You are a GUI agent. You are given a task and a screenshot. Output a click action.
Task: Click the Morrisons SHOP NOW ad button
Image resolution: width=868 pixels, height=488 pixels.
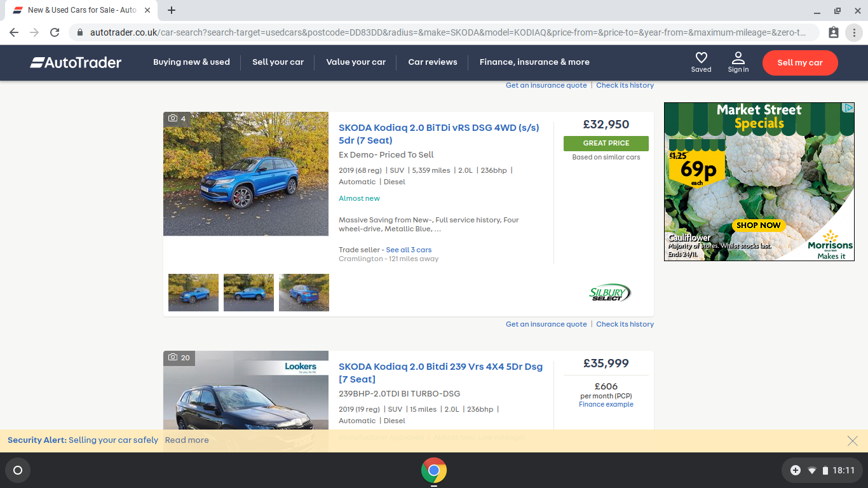tap(759, 226)
